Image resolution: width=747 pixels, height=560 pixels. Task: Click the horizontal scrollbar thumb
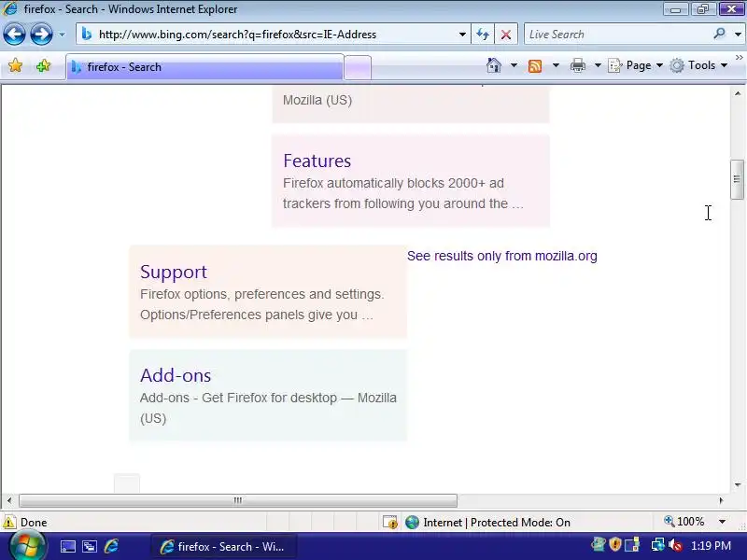click(x=238, y=500)
